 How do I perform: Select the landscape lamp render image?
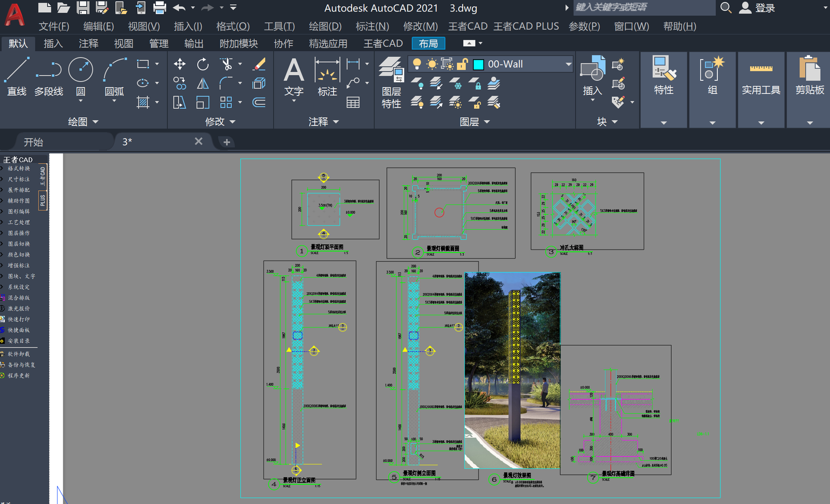pyautogui.click(x=513, y=370)
